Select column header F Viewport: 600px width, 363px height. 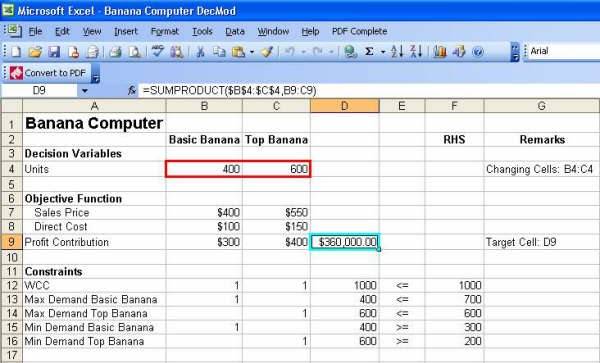(454, 106)
